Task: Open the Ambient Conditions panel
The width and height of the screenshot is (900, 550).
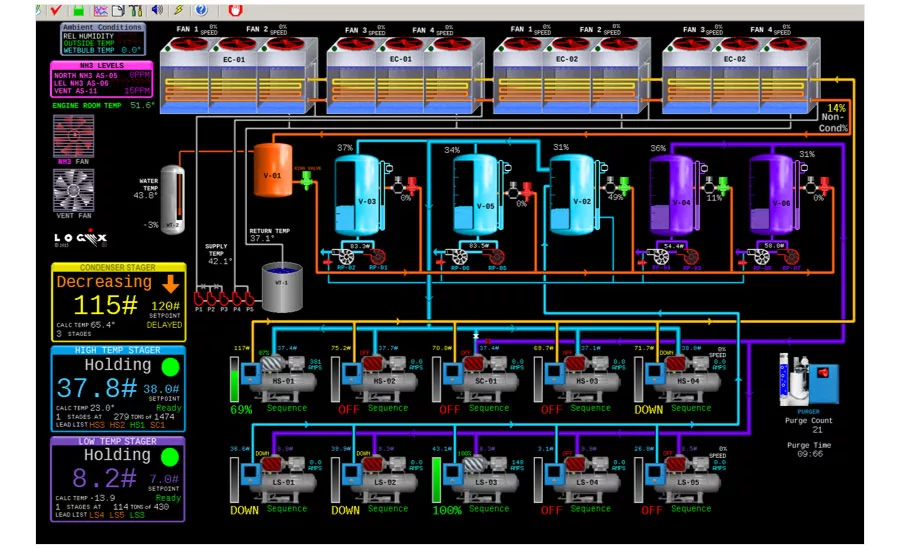Action: [103, 38]
